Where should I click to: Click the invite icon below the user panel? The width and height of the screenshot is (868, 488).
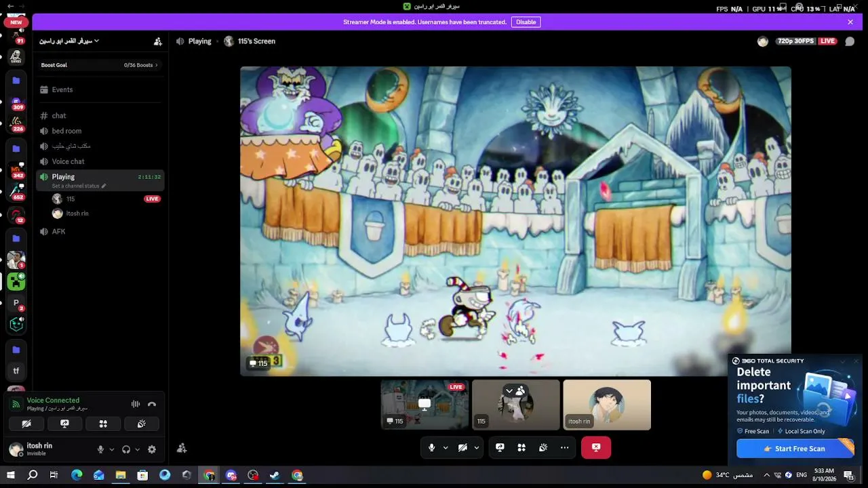click(182, 448)
